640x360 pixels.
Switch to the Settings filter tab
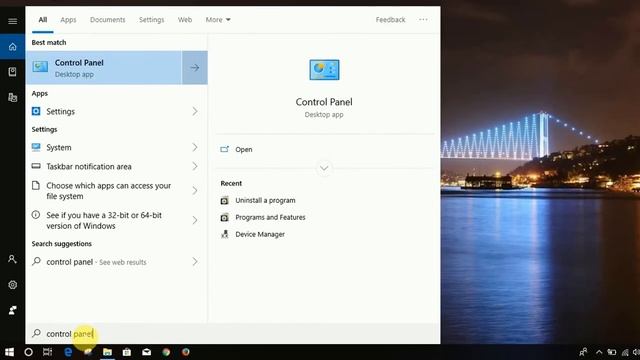coord(151,20)
